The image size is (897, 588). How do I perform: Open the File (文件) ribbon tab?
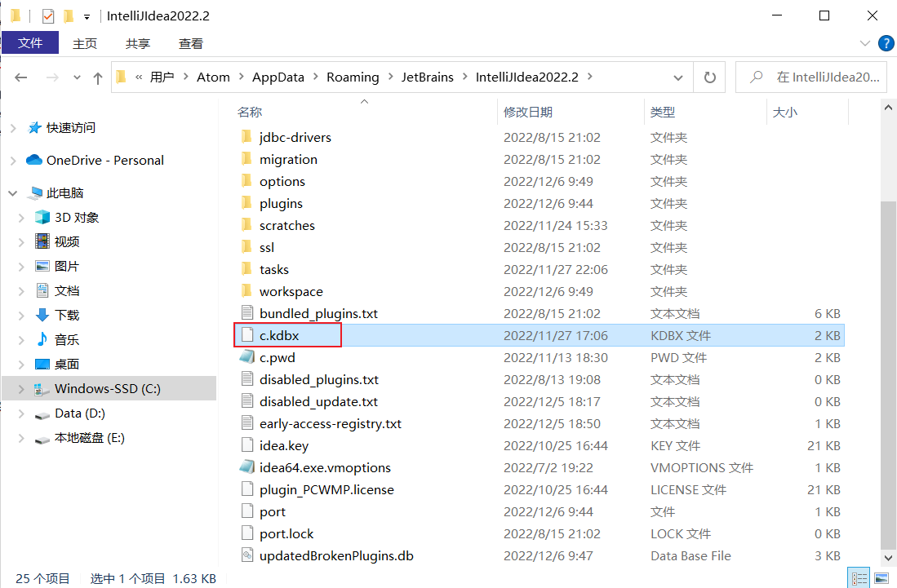(30, 43)
